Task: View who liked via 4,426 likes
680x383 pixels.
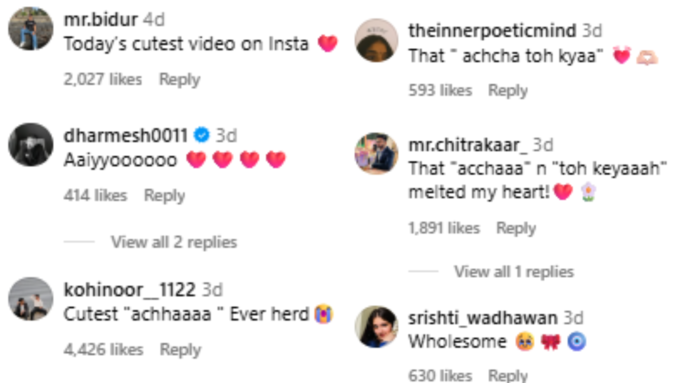Action: (x=103, y=350)
